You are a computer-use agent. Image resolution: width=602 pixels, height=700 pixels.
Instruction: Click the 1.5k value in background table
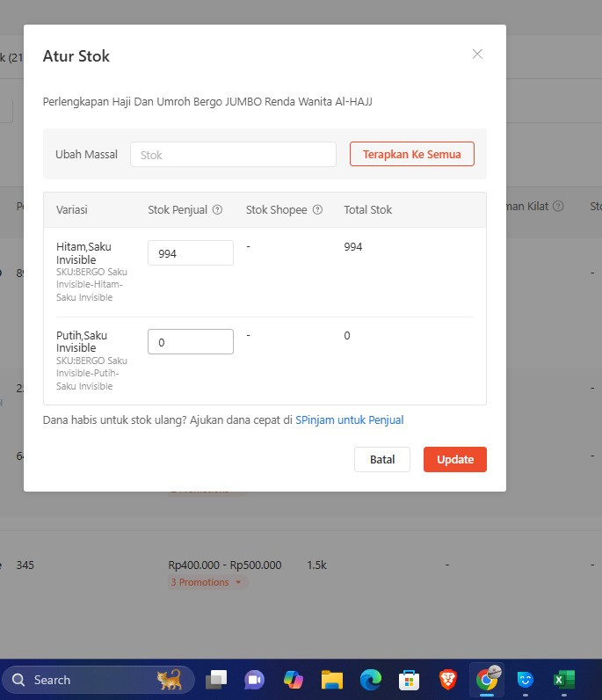click(317, 565)
